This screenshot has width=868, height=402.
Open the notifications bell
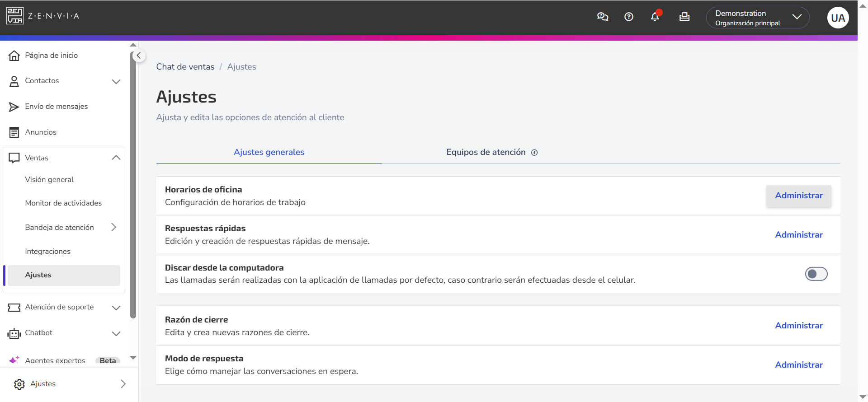[x=655, y=17]
